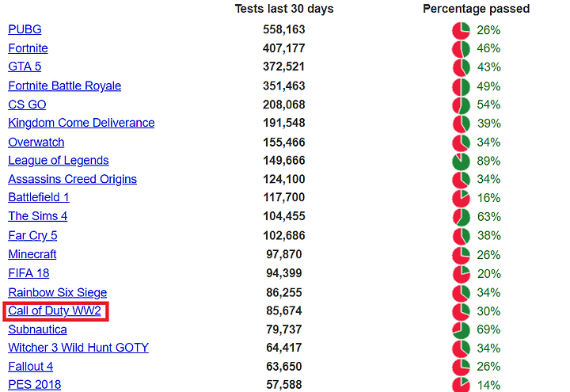Click Minecraft's pie chart icon
This screenshot has height=392, width=570.
[461, 255]
